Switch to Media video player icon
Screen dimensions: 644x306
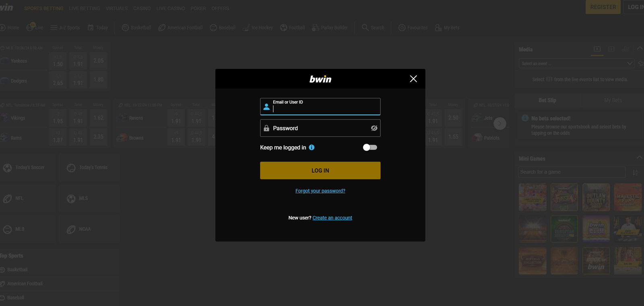597,49
